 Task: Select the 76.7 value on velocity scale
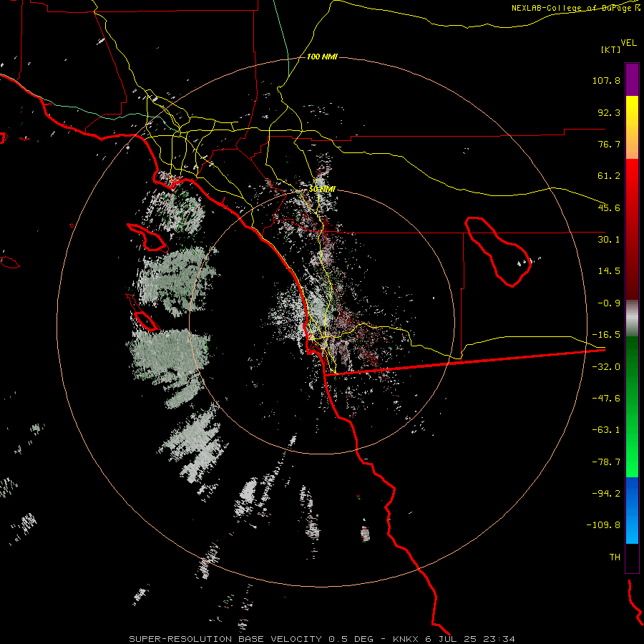click(609, 144)
